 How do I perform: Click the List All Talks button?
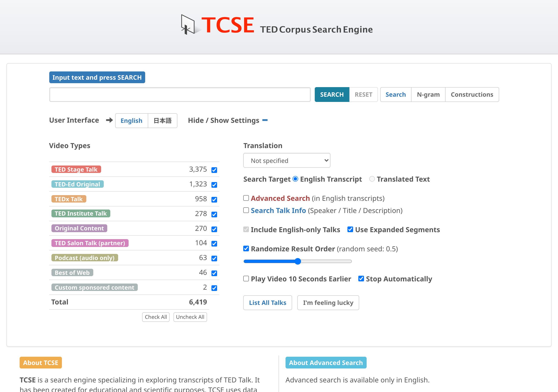pyautogui.click(x=267, y=303)
